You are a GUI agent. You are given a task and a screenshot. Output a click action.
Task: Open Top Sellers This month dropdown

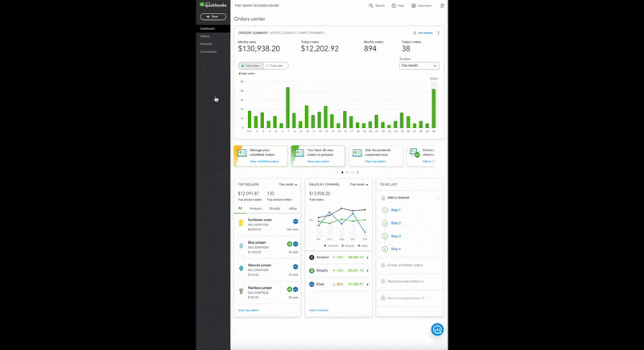click(288, 184)
